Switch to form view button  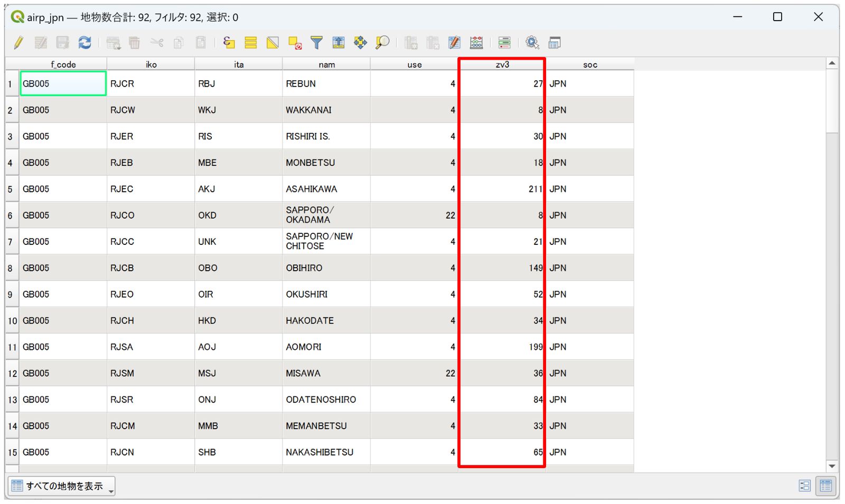coord(804,486)
